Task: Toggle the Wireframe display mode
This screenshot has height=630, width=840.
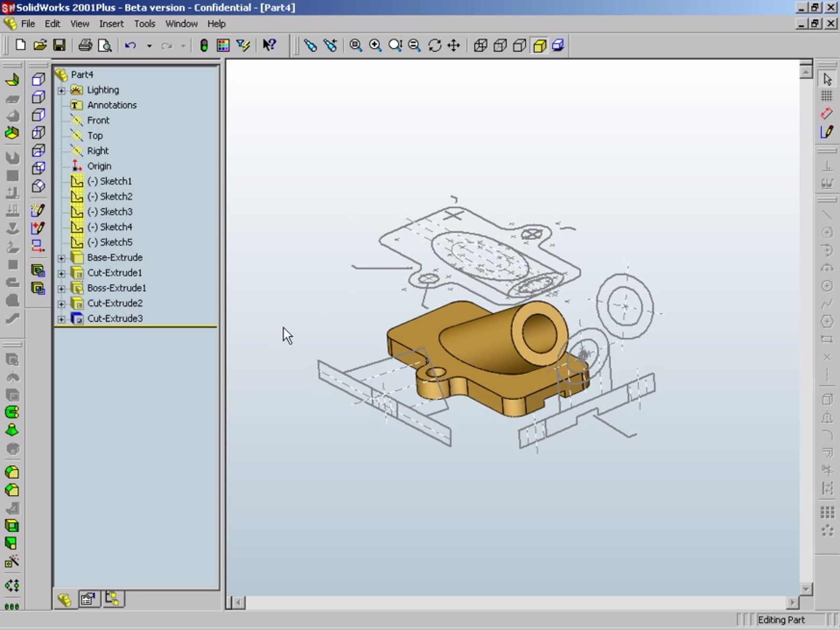Action: (480, 45)
